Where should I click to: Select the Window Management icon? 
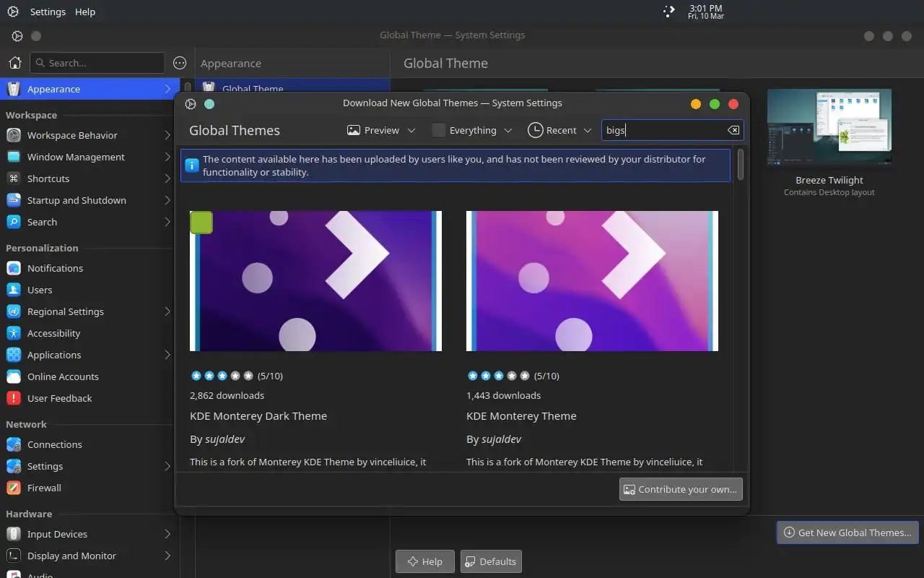[x=14, y=157]
